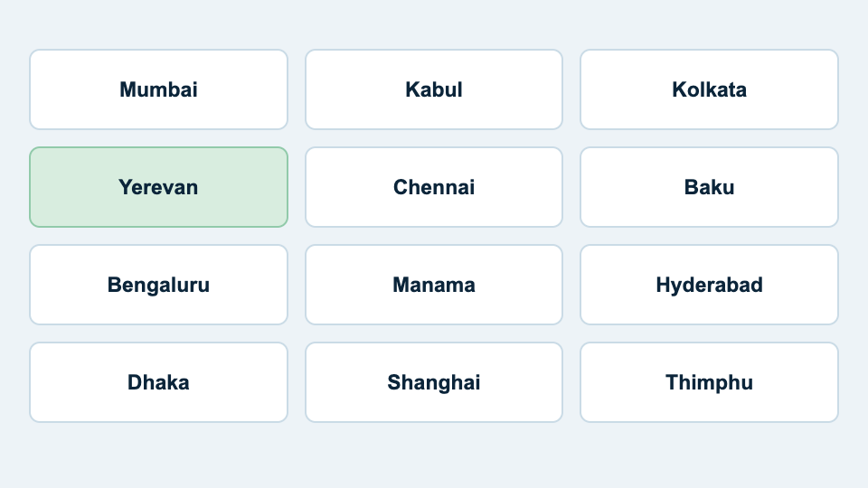Pick the Dhaka tile
Screen dimensions: 868x488
click(x=158, y=382)
